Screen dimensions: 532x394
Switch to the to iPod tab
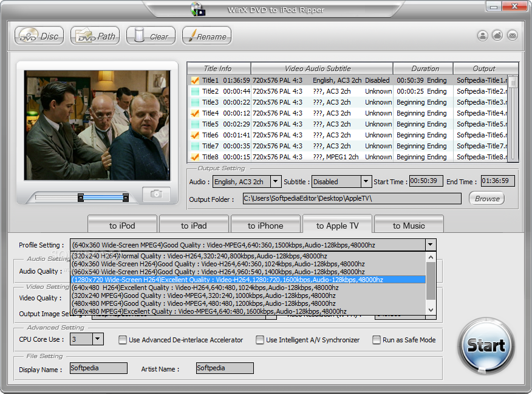(x=122, y=225)
